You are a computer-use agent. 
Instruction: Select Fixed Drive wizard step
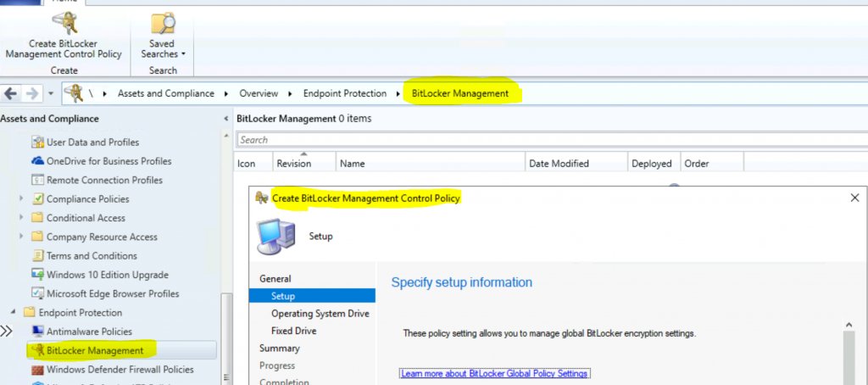tap(293, 331)
